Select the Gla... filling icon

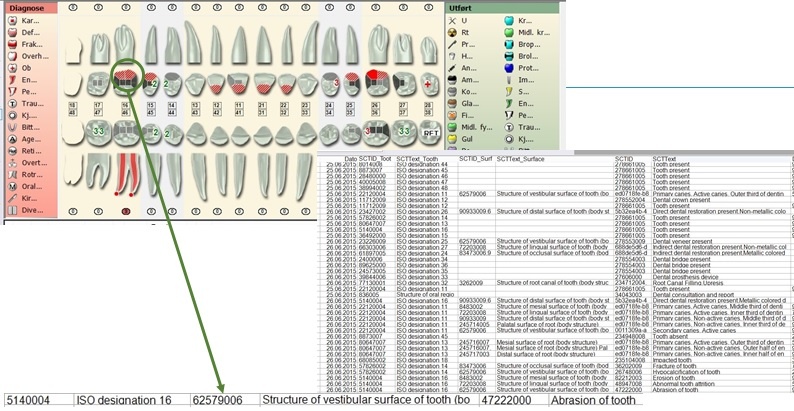pos(453,104)
